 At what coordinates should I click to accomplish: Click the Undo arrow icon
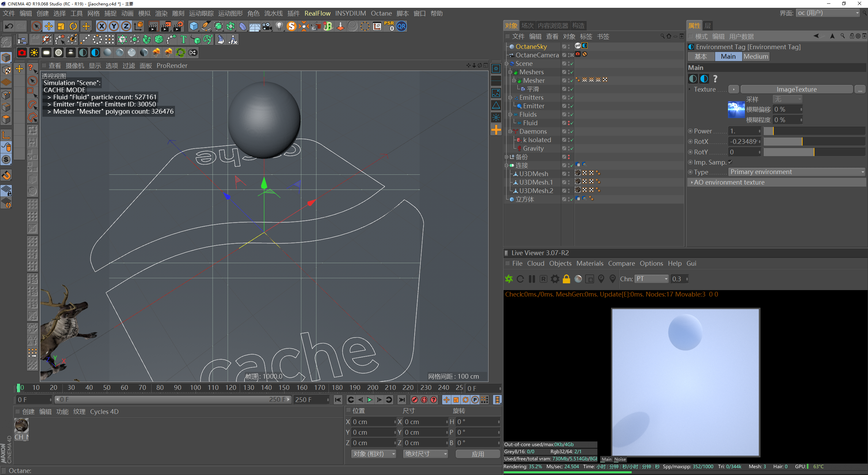coord(9,26)
